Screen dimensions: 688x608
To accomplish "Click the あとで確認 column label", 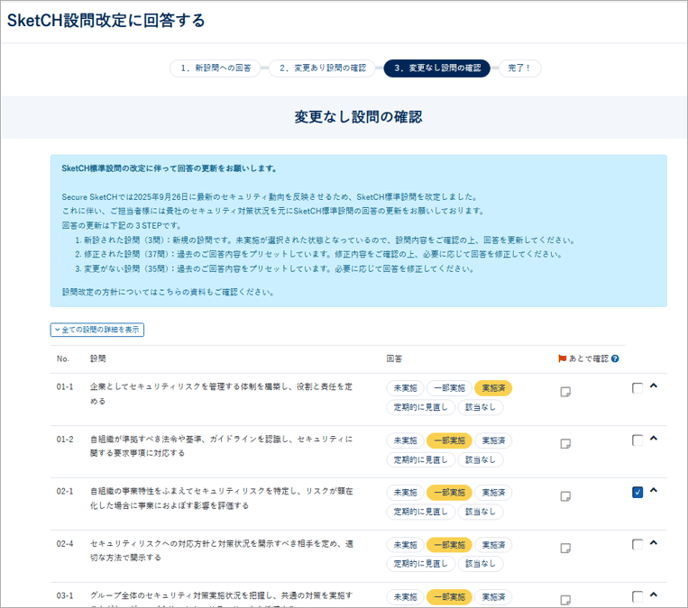I will pyautogui.click(x=588, y=359).
